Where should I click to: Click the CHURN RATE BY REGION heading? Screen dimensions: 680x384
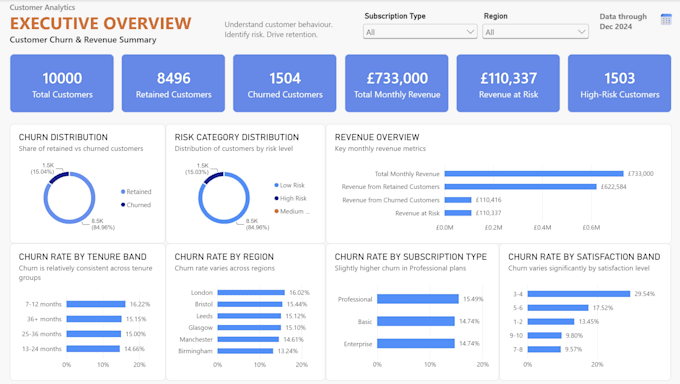coord(224,257)
